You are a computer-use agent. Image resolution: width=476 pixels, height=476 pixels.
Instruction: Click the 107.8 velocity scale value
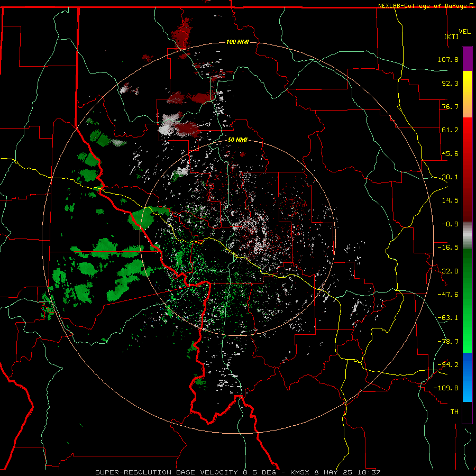click(448, 59)
